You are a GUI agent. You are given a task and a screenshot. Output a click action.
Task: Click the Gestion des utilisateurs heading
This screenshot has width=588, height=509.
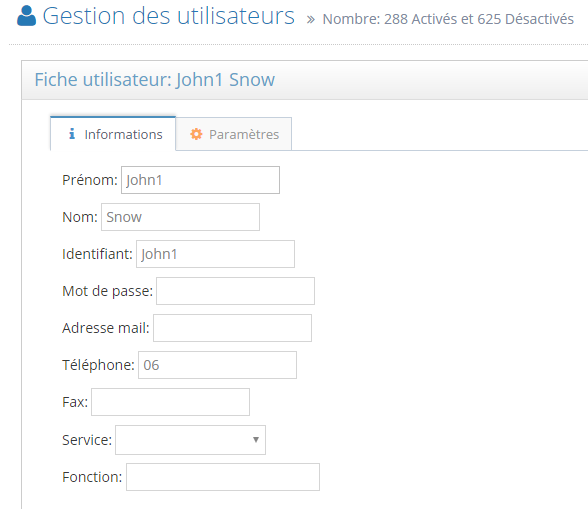[x=169, y=16]
